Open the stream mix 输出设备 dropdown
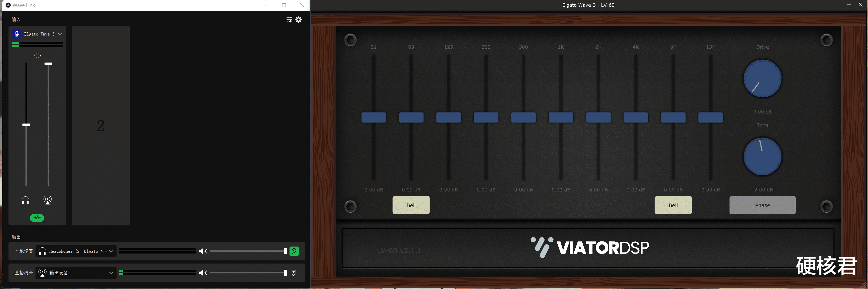The image size is (868, 289). click(111, 273)
